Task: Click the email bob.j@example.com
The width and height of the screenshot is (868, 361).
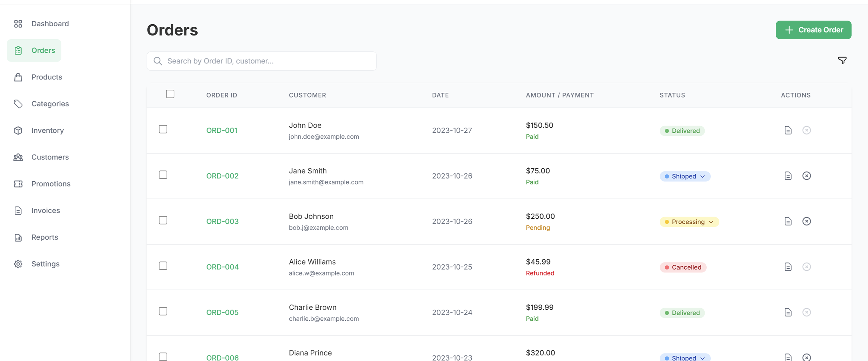Action: click(318, 228)
